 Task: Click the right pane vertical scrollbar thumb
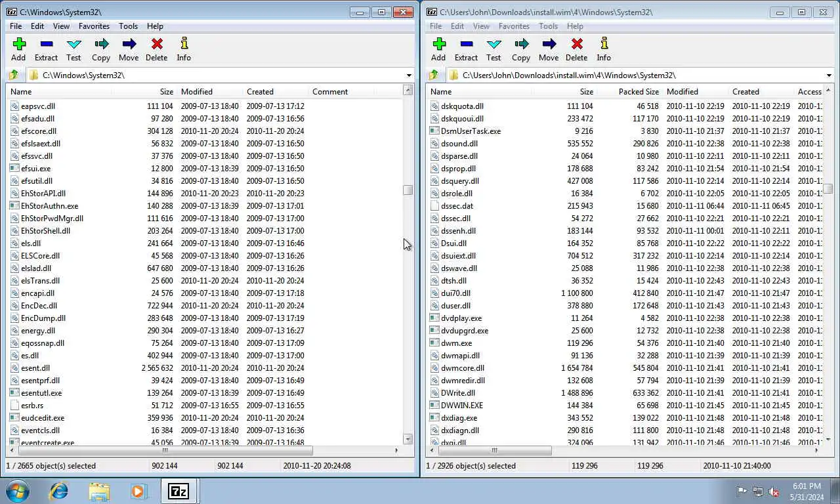(x=828, y=188)
